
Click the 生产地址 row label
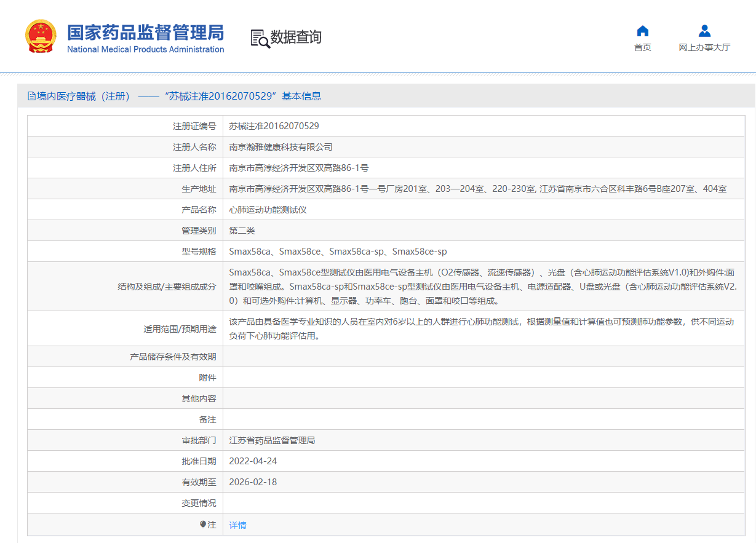199,189
